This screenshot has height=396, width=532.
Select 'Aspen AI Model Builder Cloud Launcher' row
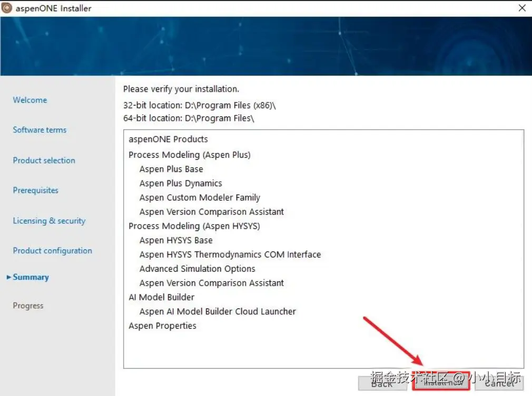(x=218, y=312)
